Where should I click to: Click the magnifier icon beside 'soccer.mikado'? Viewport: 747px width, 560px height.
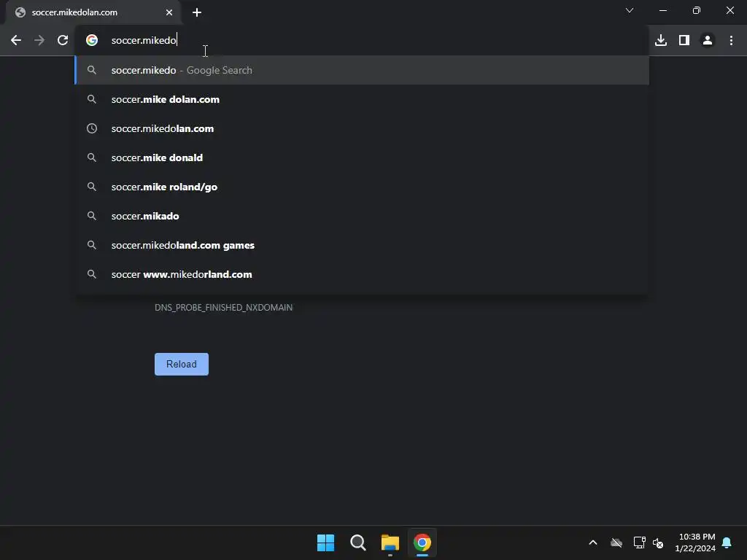point(92,216)
